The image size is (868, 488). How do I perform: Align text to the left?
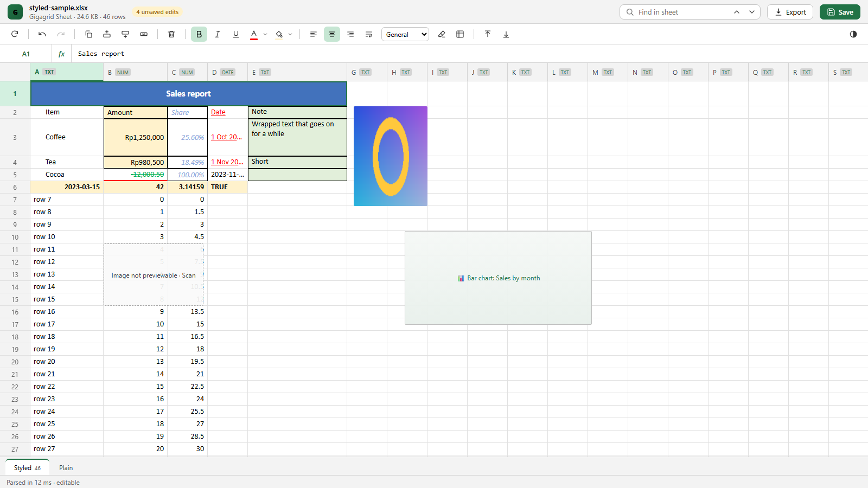point(314,34)
